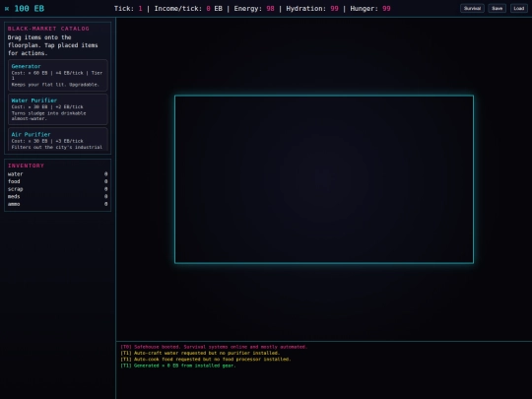Click the Hunger value 99
This screenshot has width=532, height=399.
click(386, 9)
